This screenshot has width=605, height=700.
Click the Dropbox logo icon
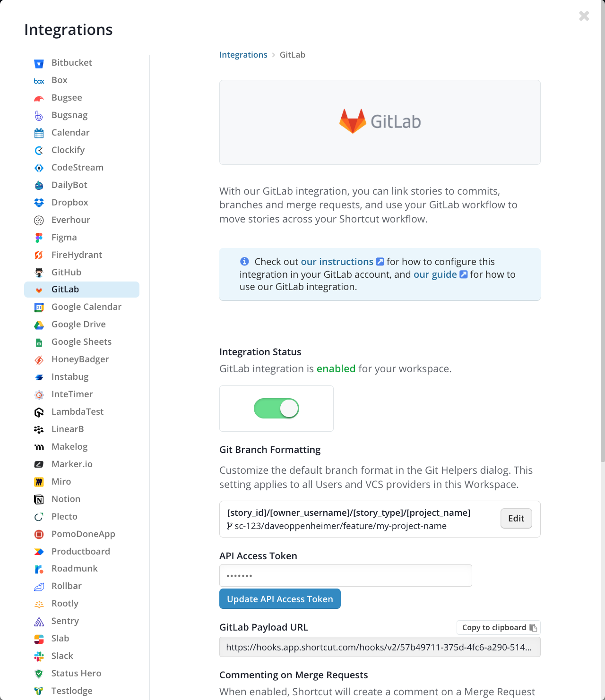click(x=39, y=203)
